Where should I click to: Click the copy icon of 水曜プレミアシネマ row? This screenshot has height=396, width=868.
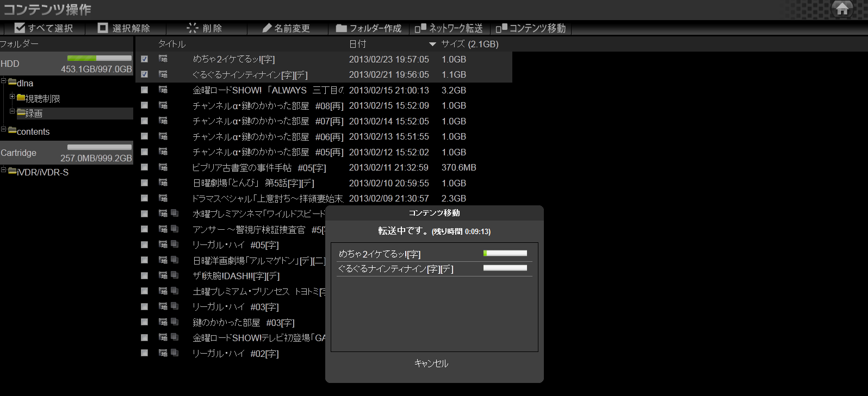175,213
